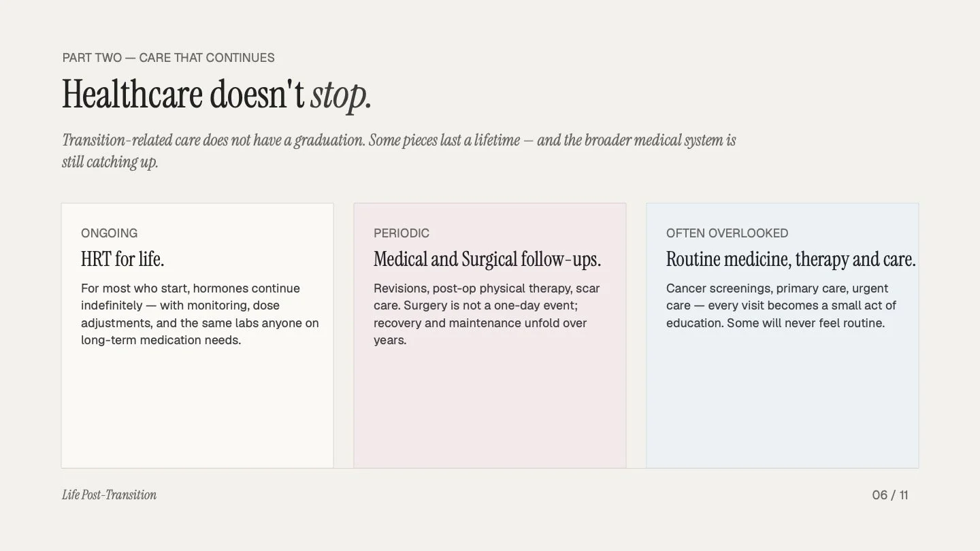Click the white HRT card's empty area

click(x=197, y=408)
